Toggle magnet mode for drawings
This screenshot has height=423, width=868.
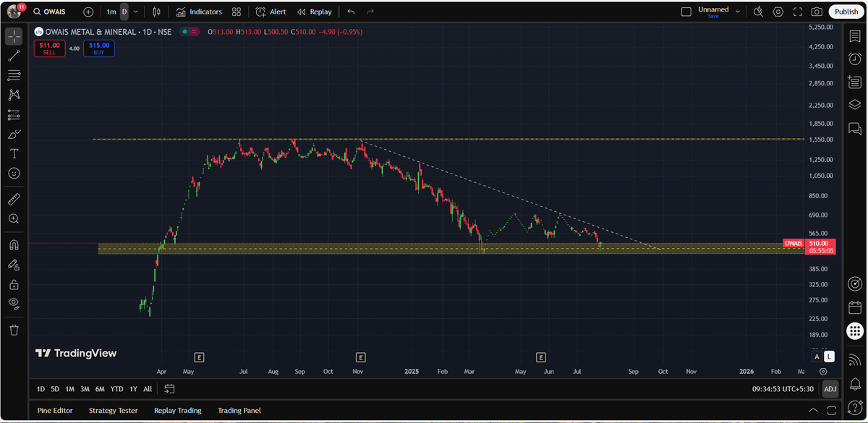coord(14,244)
